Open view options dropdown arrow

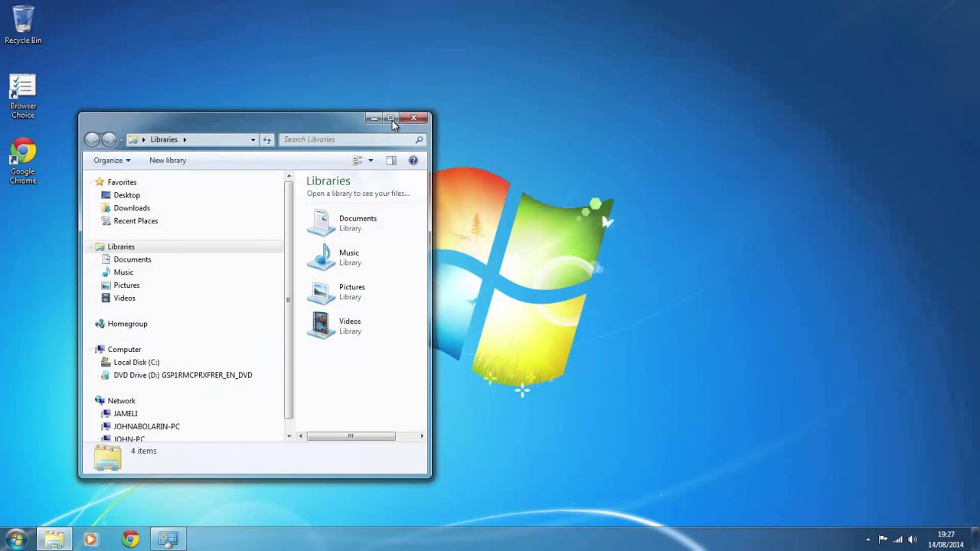click(371, 161)
